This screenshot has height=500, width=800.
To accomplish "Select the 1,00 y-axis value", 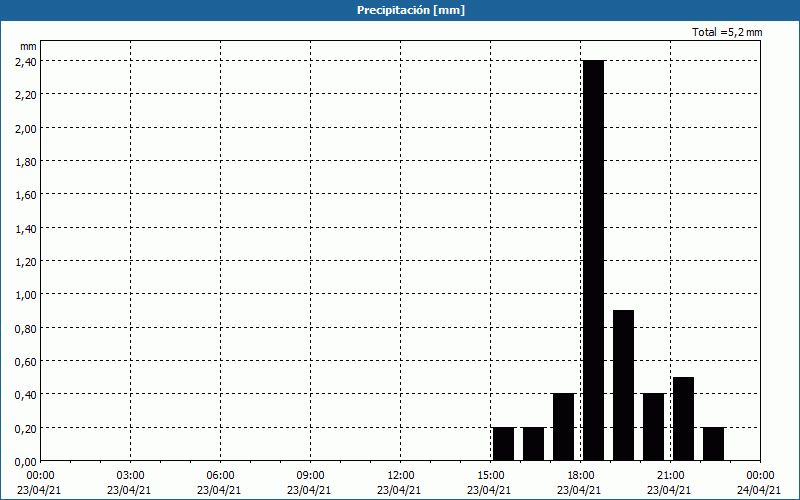I will coord(26,295).
